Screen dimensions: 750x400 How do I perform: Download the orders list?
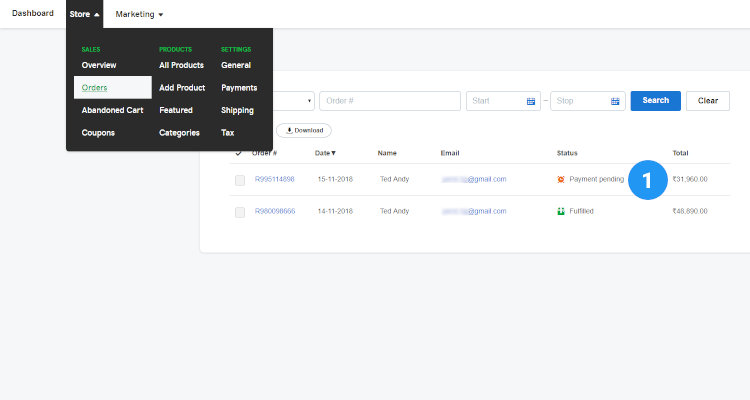point(304,130)
